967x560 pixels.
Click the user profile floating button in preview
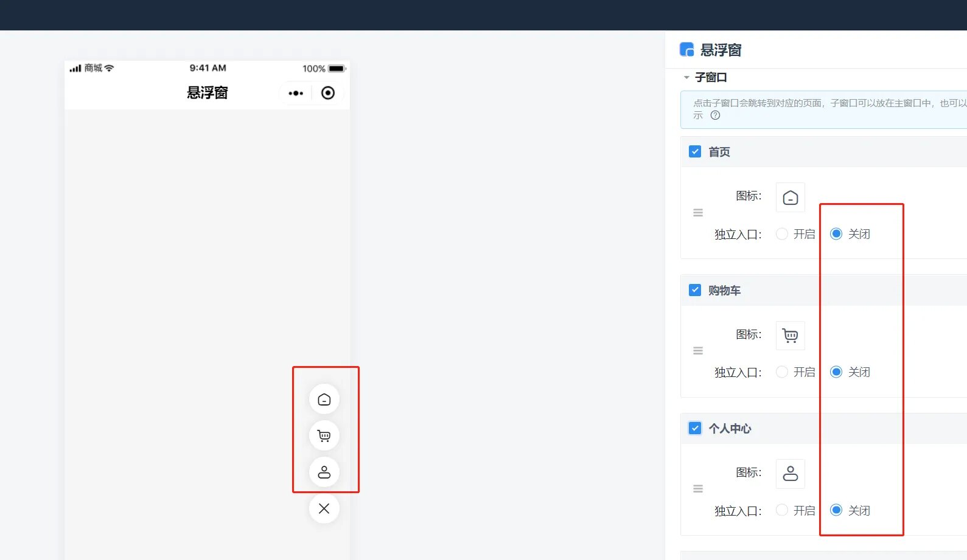coord(324,472)
